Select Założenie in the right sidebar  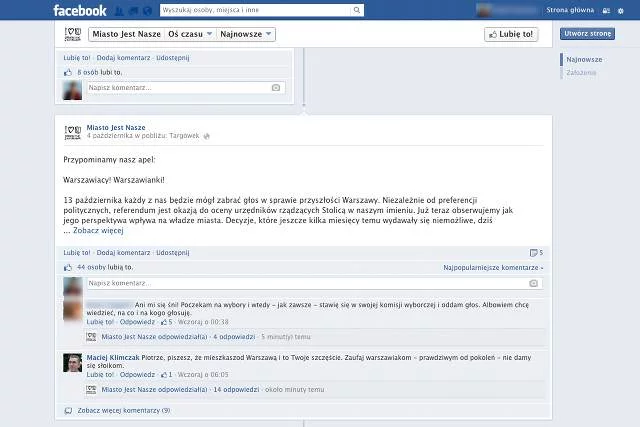click(x=581, y=73)
